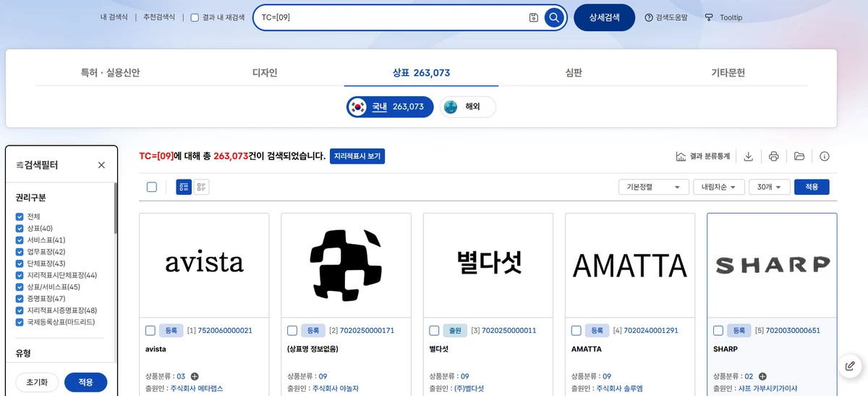
Task: Uncheck the 전체 filter checkbox
Action: [x=20, y=216]
